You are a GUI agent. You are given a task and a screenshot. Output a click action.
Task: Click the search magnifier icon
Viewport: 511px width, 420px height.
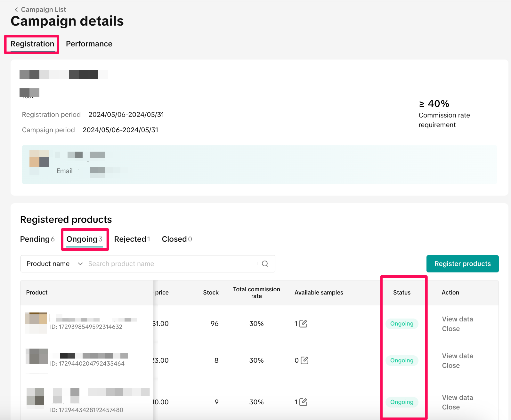(265, 264)
